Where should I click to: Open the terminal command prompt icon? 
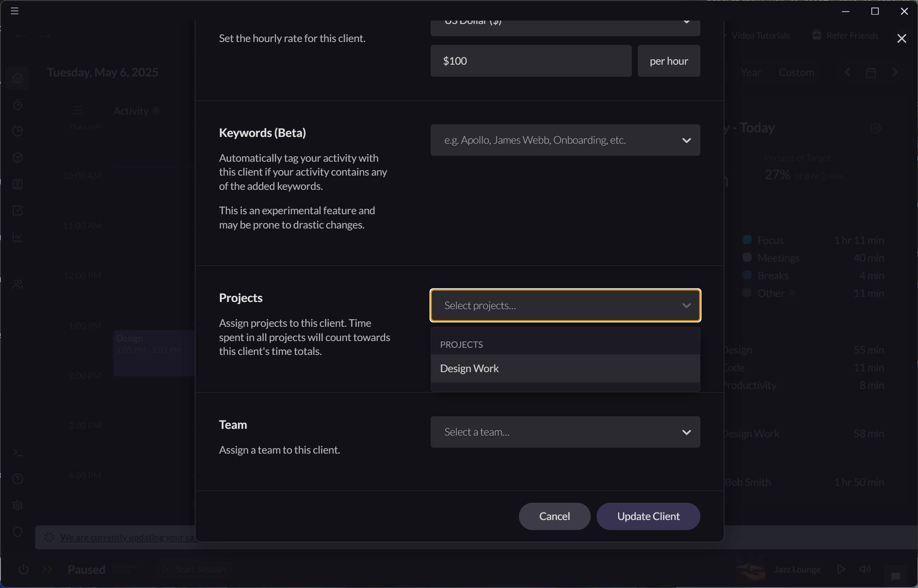click(18, 452)
